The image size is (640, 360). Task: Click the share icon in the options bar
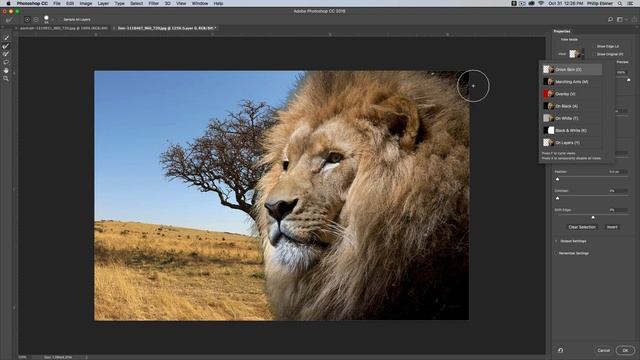tap(634, 19)
